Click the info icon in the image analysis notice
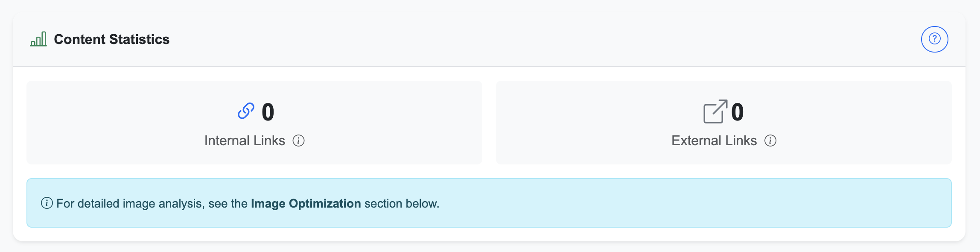This screenshot has height=252, width=980. click(47, 203)
